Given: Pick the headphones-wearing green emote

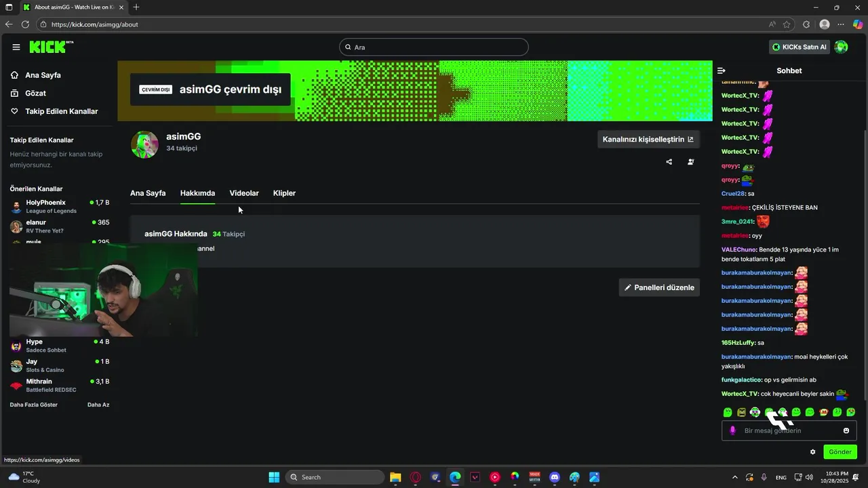Looking at the screenshot, I should [x=755, y=412].
